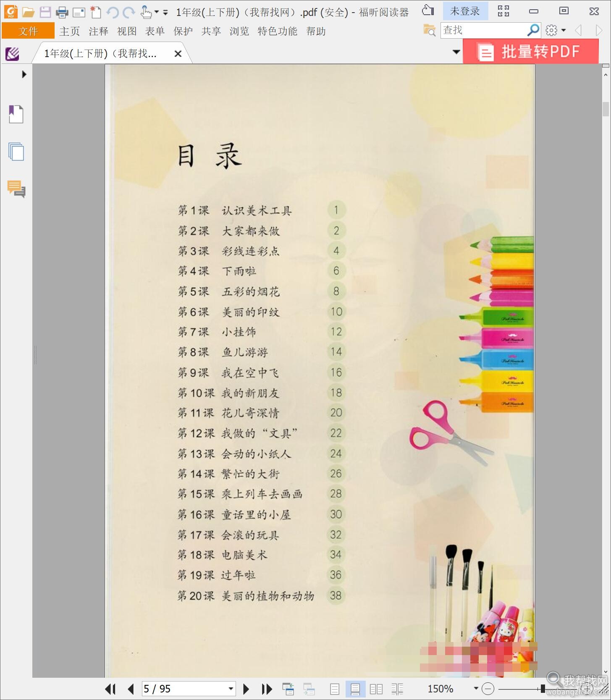Go to the 保护 tab

[x=183, y=31]
